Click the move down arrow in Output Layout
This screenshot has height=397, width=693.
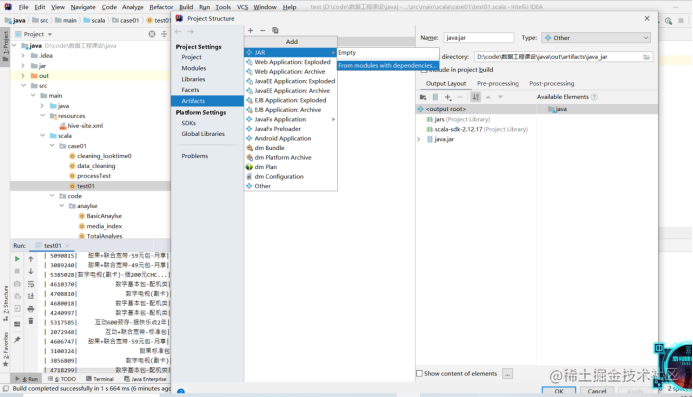point(500,97)
